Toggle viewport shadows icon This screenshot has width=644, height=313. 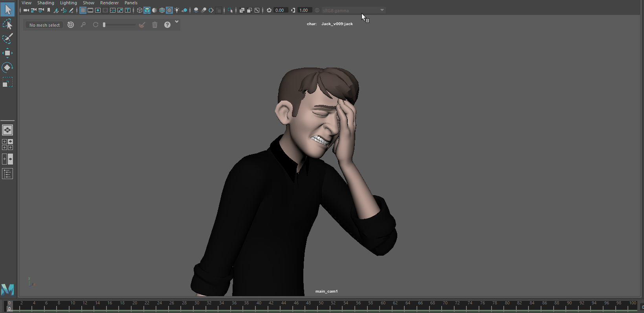tap(184, 10)
